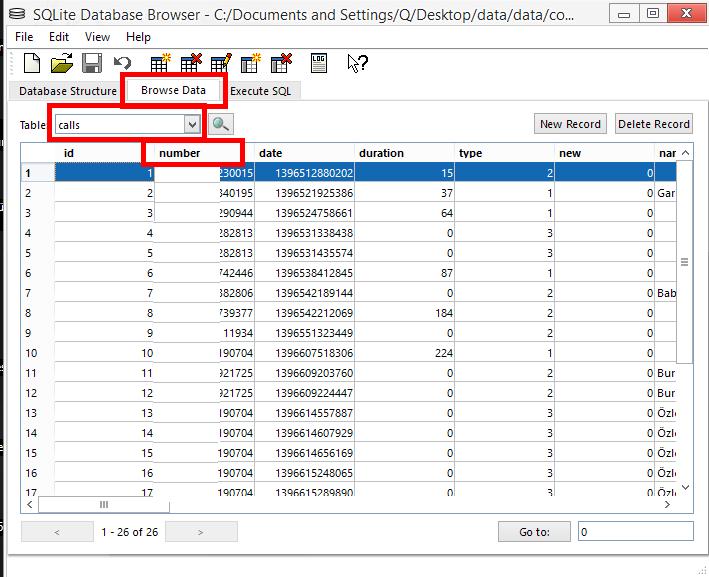Click the record number input field next to Go to

pos(635,532)
